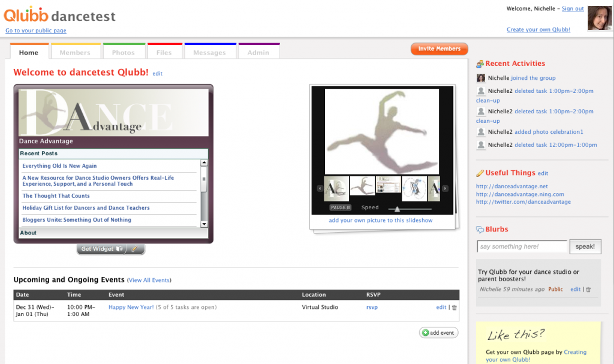The height and width of the screenshot is (364, 614).
Task: Open post Holiday Gift List for Dancers
Action: click(x=86, y=208)
